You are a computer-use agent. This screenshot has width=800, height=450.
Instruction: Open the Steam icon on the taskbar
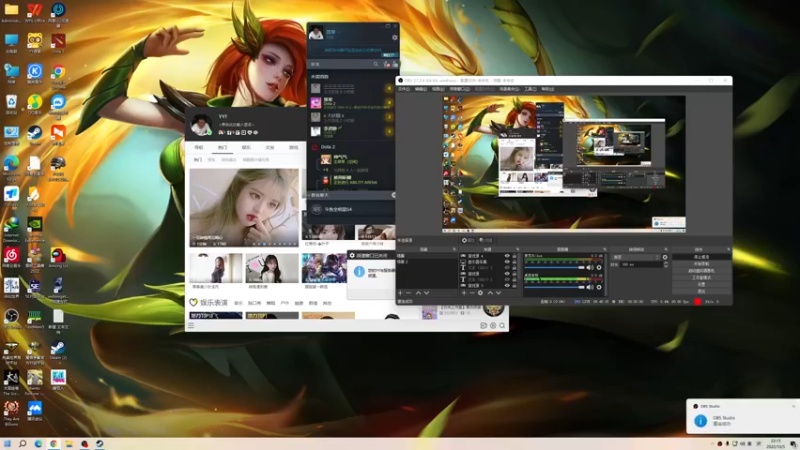99,444
